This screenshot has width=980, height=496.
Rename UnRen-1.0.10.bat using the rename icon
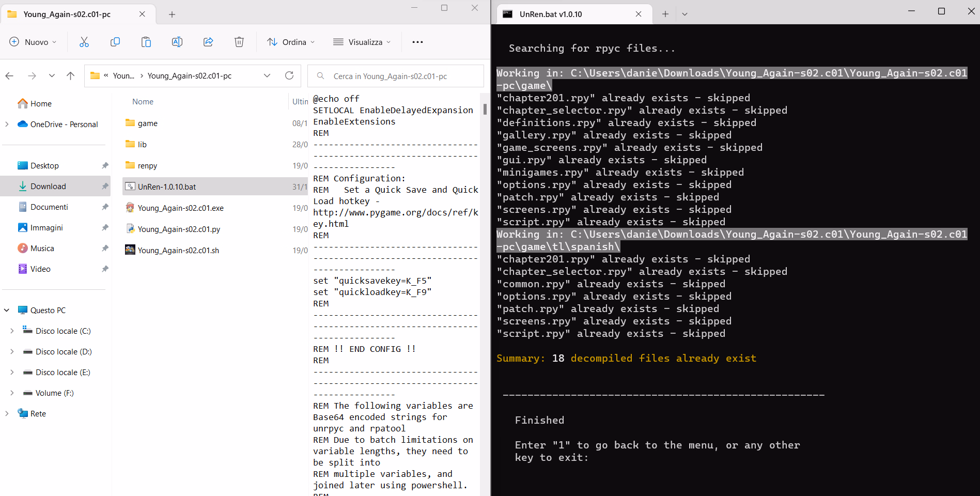(177, 42)
